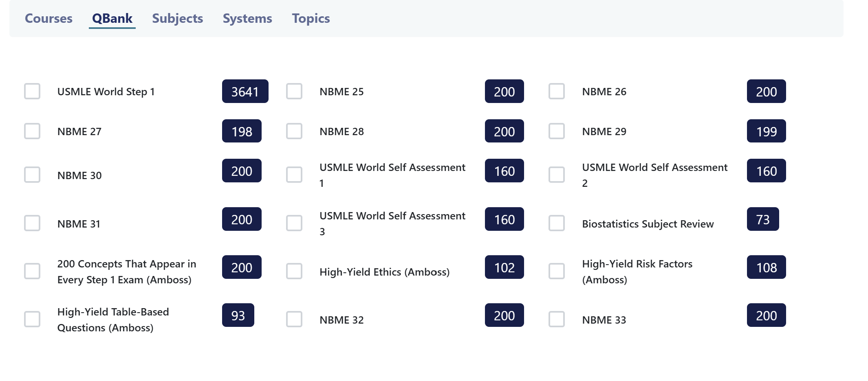Click the 73 badge for Biostatistics
Image resolution: width=868 pixels, height=381 pixels.
[x=762, y=219]
